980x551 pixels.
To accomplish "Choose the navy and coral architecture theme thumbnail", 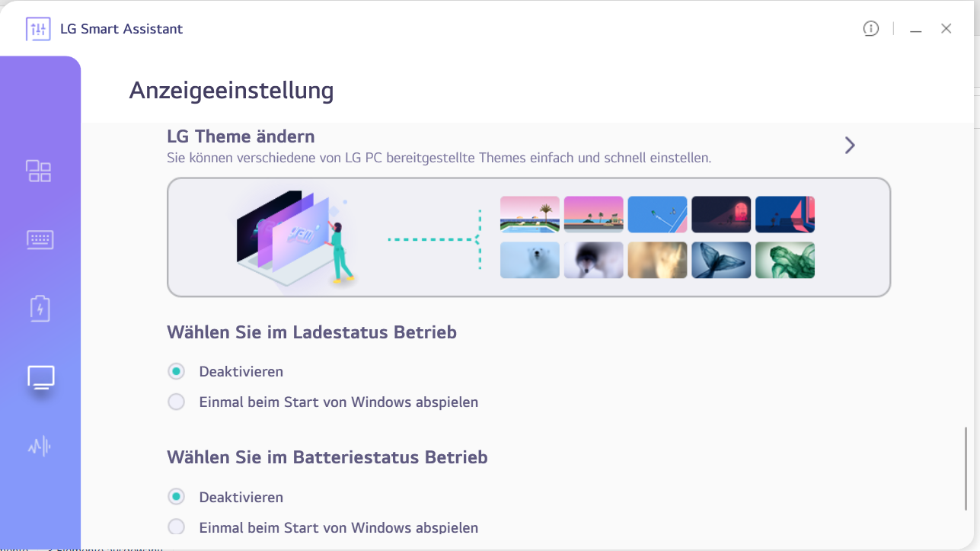I will tap(785, 214).
